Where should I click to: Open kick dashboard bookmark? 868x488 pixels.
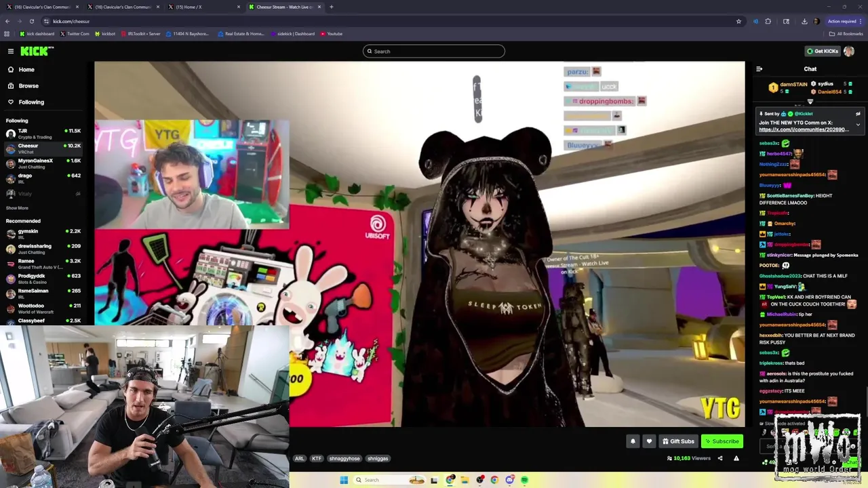coord(37,33)
